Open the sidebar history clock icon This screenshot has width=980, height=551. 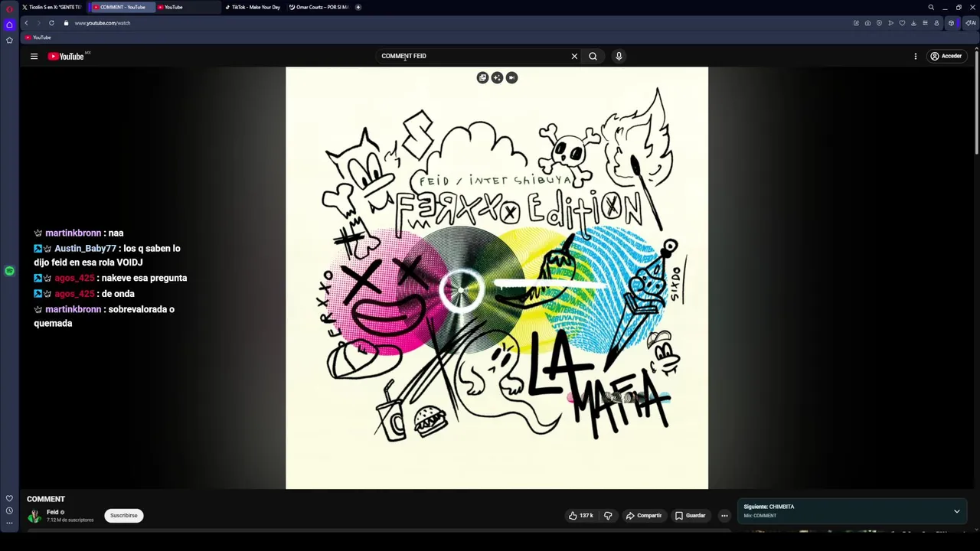pyautogui.click(x=9, y=510)
